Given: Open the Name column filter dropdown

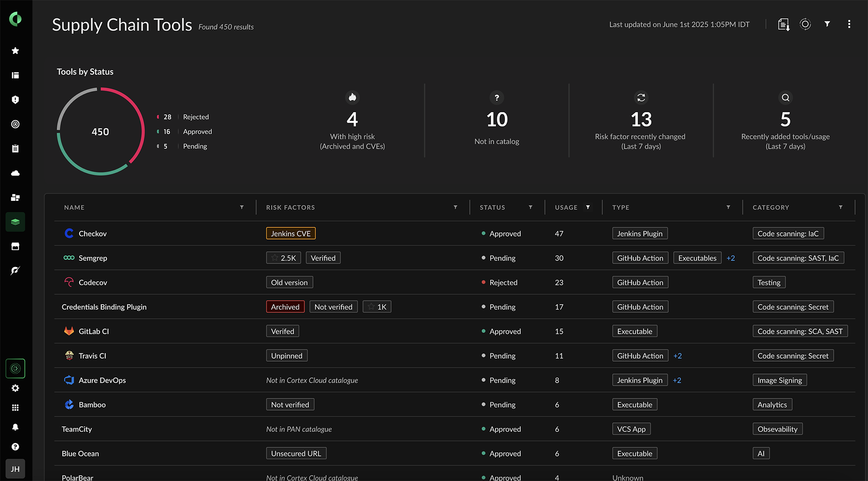Looking at the screenshot, I should click(x=242, y=207).
